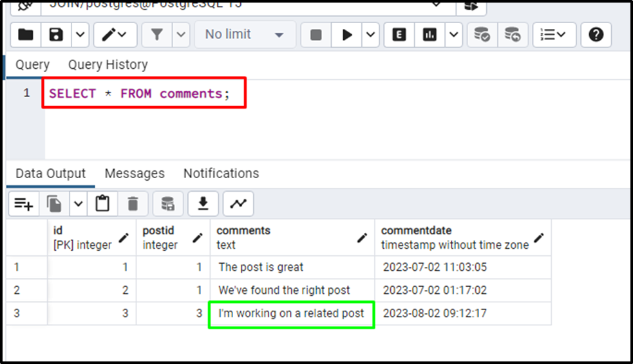Image resolution: width=633 pixels, height=364 pixels.
Task: Stop the running query
Action: pyautogui.click(x=316, y=35)
